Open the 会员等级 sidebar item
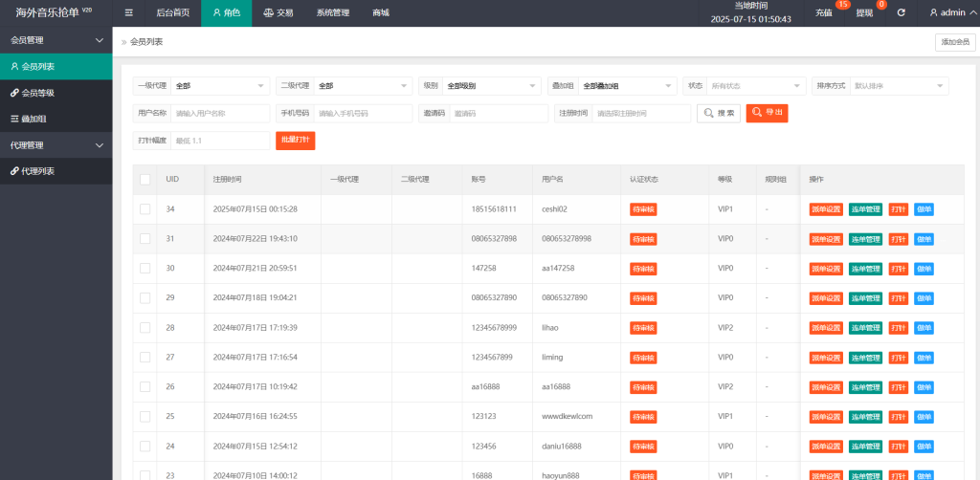 pyautogui.click(x=56, y=93)
